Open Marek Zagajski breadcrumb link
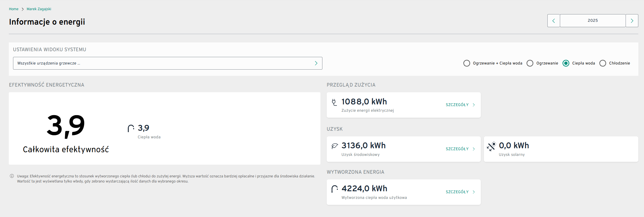The image size is (644, 217). [39, 9]
